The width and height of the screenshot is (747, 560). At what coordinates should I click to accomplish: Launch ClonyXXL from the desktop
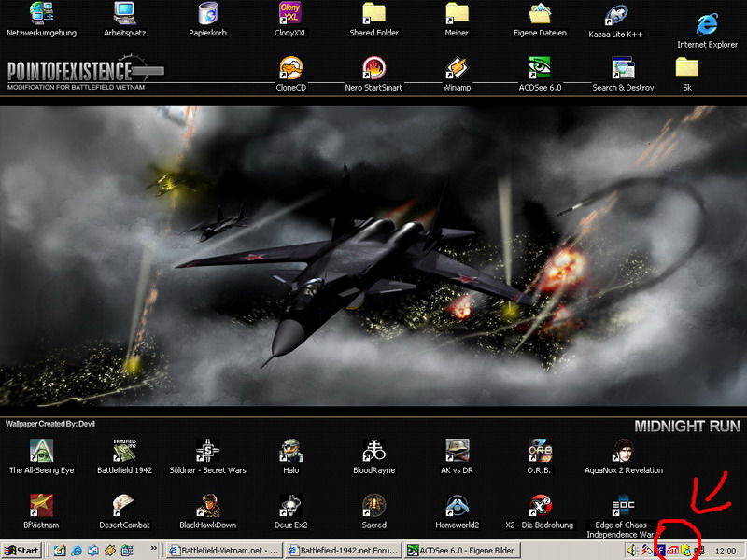coord(290,20)
